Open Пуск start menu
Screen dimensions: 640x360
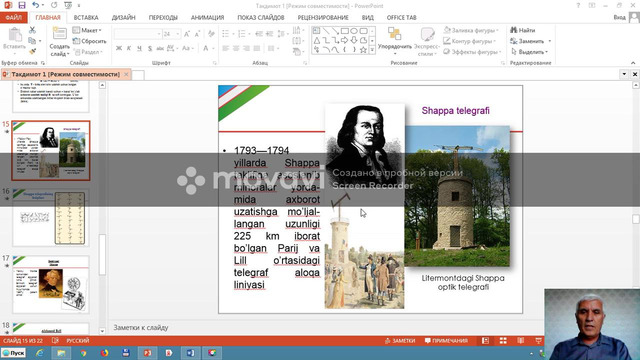tap(13, 353)
